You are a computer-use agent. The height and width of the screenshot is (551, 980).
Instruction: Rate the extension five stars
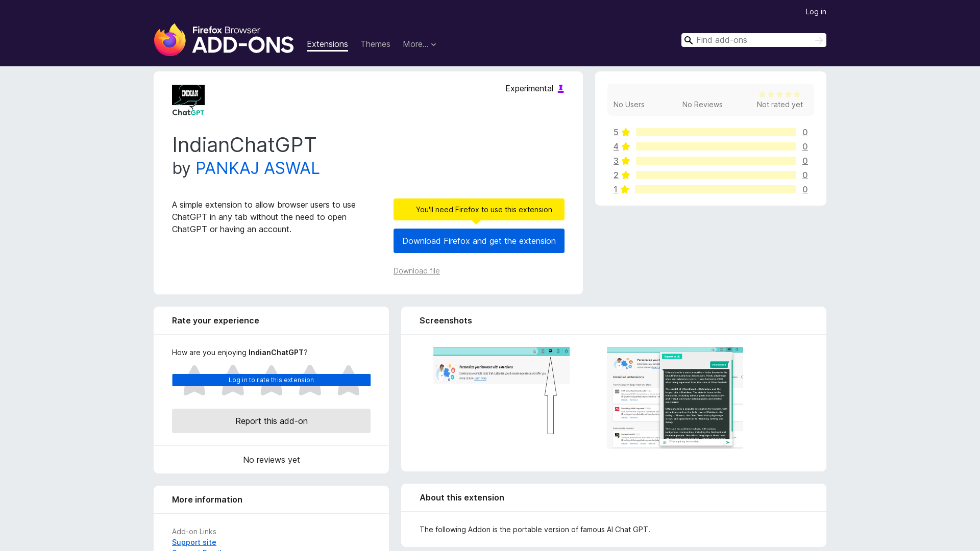[349, 380]
